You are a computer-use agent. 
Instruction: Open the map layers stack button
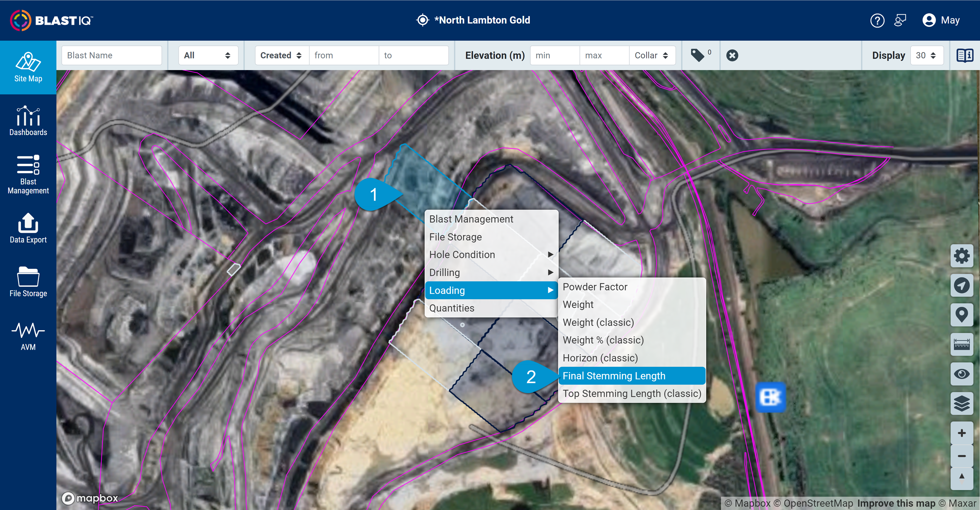pyautogui.click(x=962, y=403)
